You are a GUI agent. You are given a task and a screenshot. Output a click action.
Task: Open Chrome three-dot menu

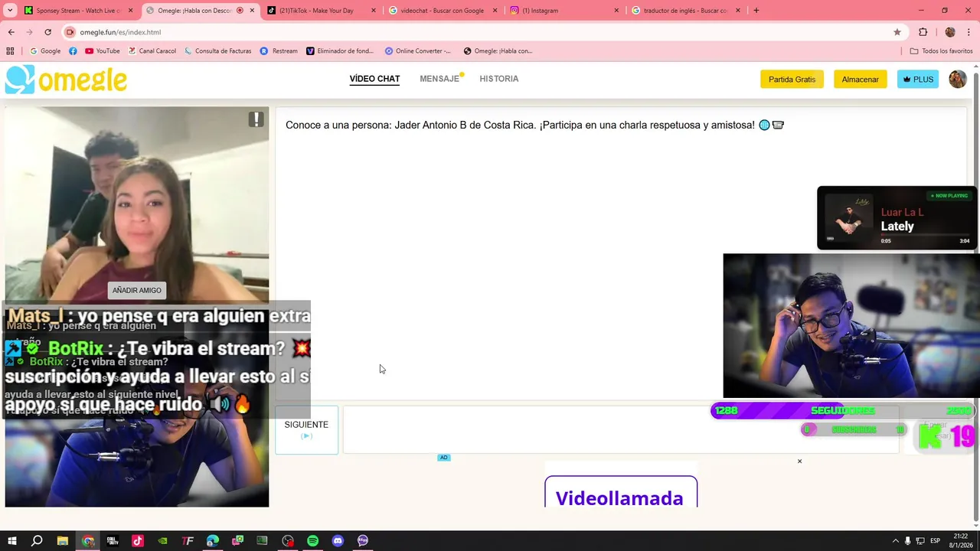point(968,32)
